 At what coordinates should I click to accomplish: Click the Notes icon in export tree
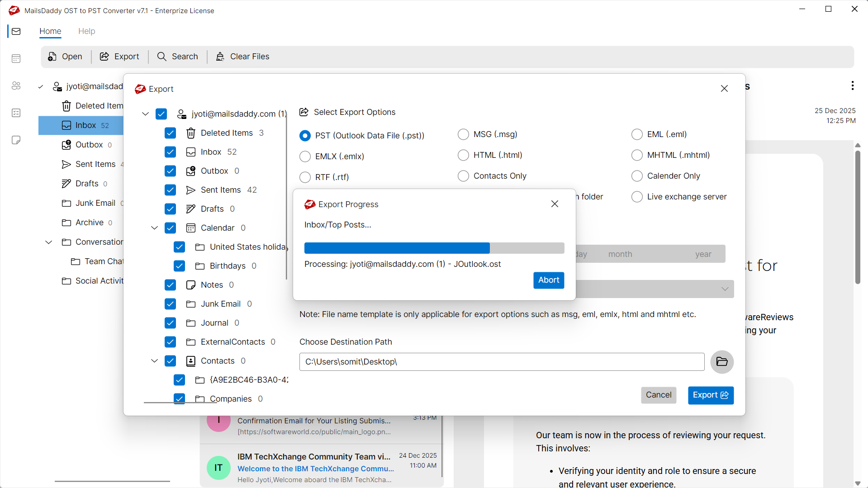(191, 285)
